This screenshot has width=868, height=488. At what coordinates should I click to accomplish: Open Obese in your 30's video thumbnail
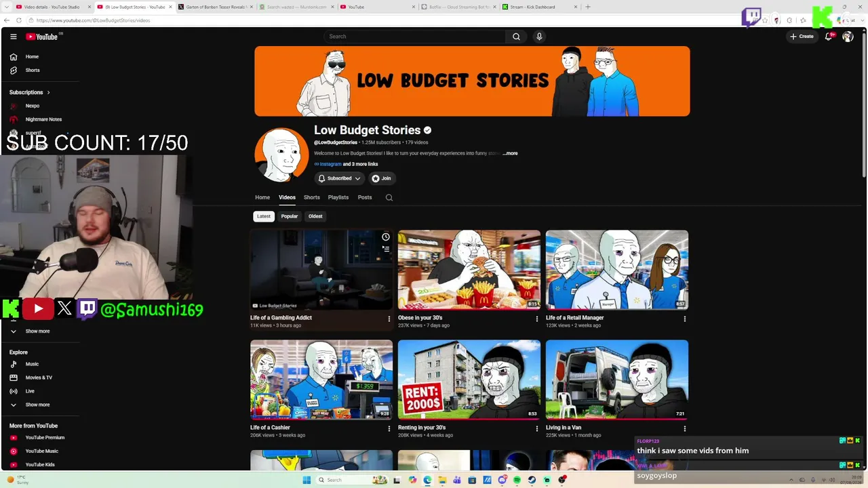pos(469,270)
